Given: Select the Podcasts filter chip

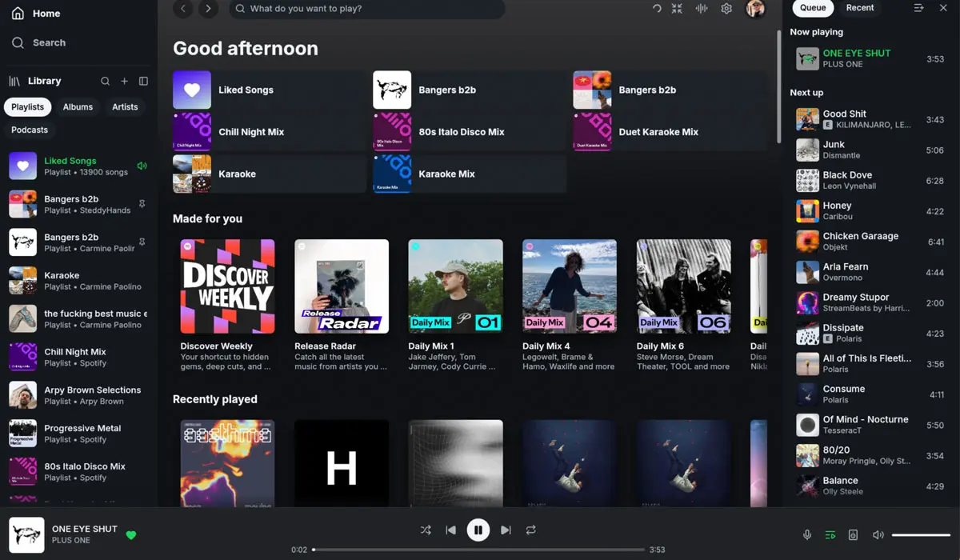Looking at the screenshot, I should click(30, 130).
